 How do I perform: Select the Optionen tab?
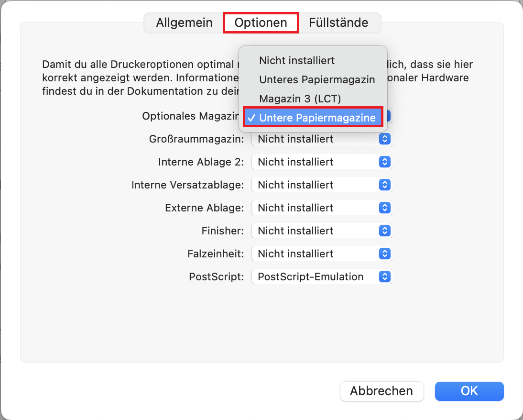tap(261, 23)
